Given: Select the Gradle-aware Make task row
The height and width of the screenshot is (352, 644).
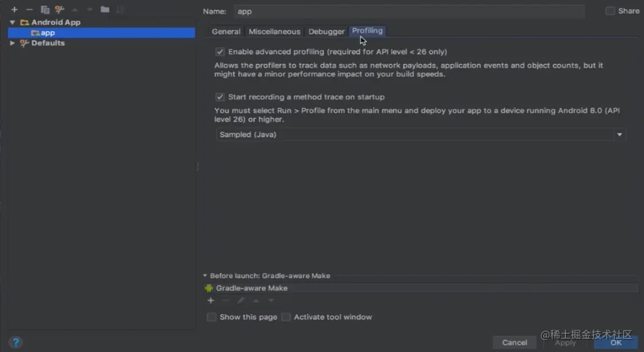Looking at the screenshot, I should point(421,288).
